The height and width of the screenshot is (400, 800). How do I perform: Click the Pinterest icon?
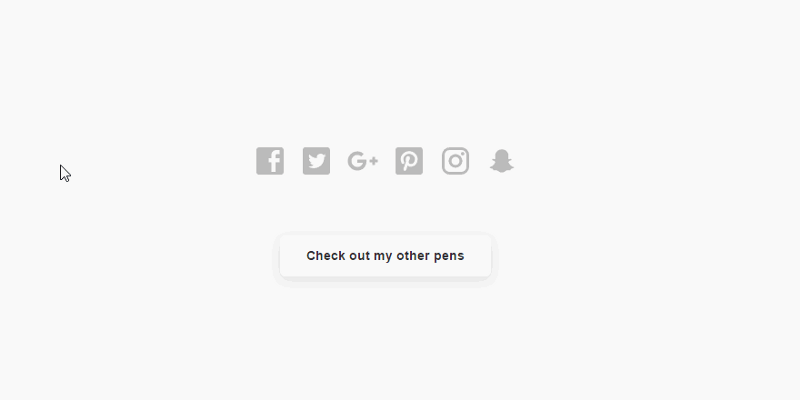click(x=409, y=161)
